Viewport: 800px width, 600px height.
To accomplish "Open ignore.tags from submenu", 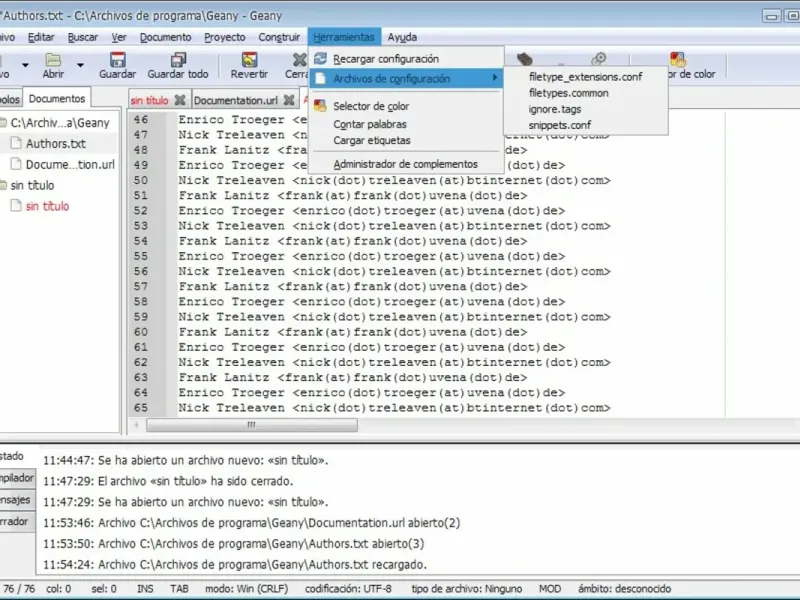I will (x=586, y=109).
